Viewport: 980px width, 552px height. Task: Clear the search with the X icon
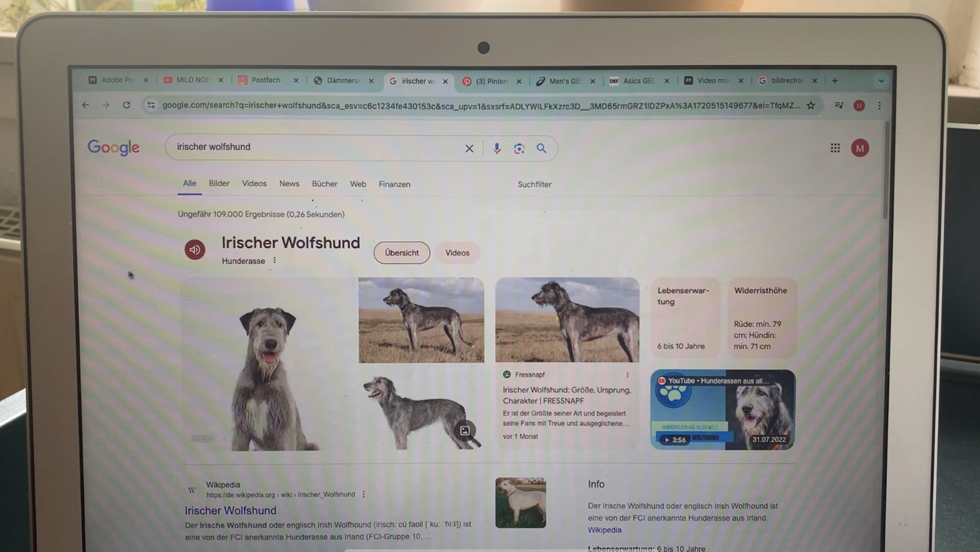[469, 148]
